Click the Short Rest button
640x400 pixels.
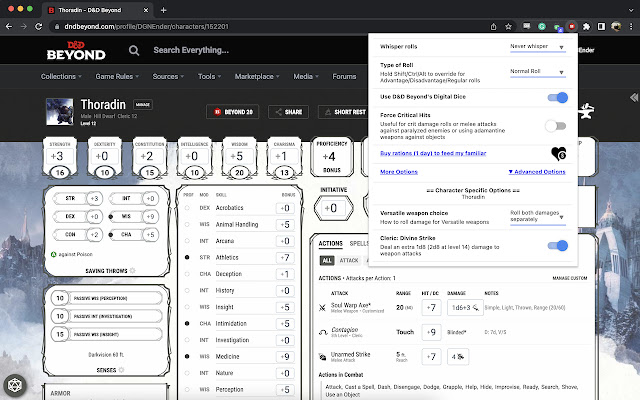344,112
